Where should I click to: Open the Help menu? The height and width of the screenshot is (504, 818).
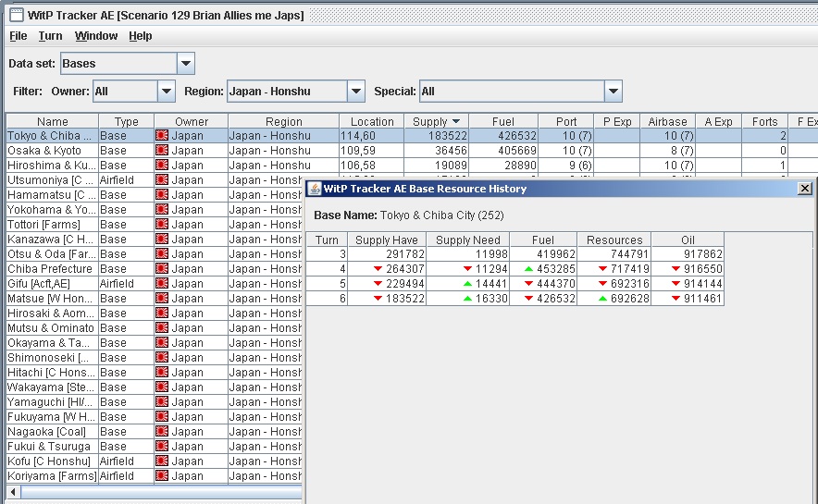click(x=141, y=36)
